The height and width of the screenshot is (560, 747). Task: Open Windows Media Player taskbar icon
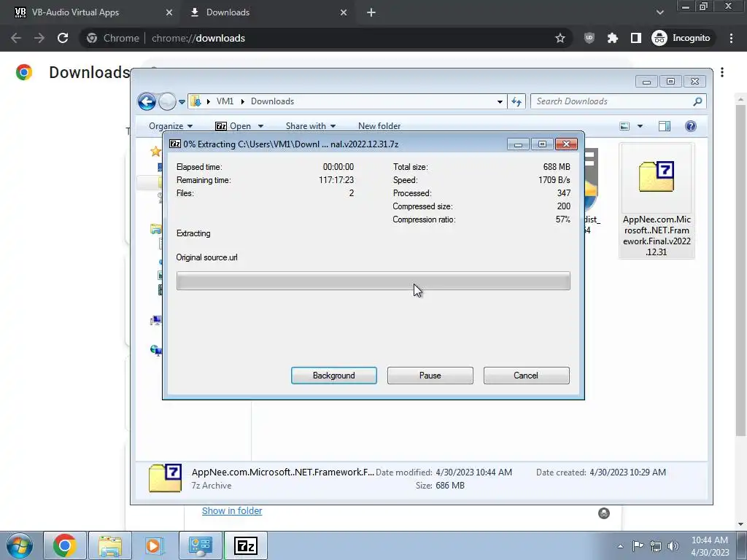tap(155, 545)
